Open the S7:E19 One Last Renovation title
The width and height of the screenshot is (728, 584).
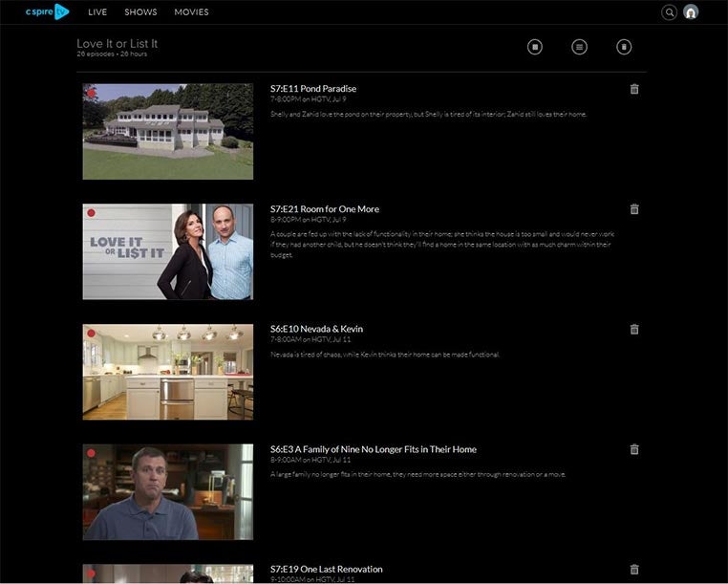(327, 569)
